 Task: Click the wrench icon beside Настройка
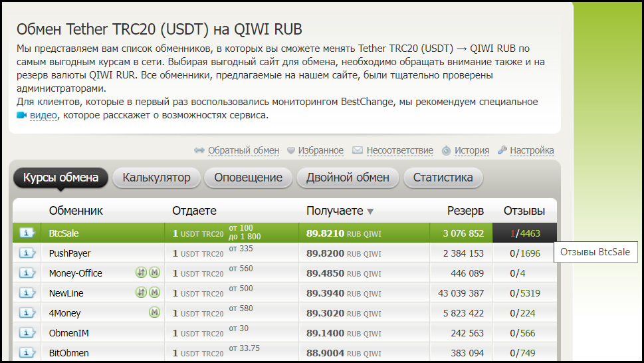point(502,150)
